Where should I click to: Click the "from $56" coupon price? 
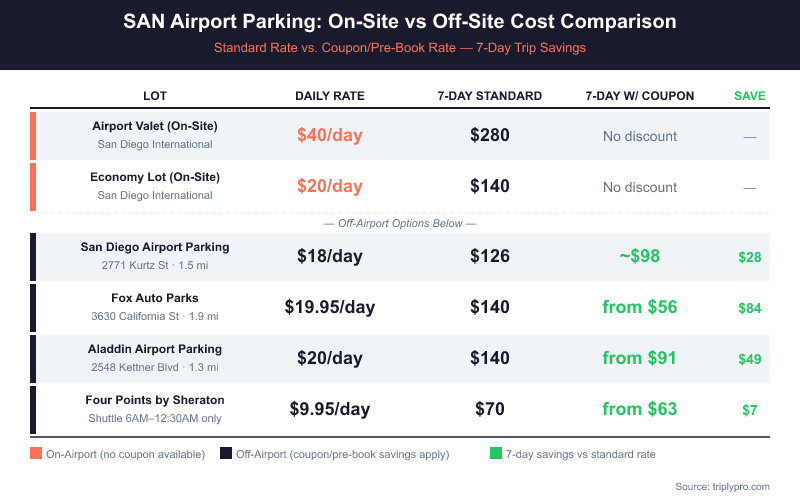click(640, 307)
